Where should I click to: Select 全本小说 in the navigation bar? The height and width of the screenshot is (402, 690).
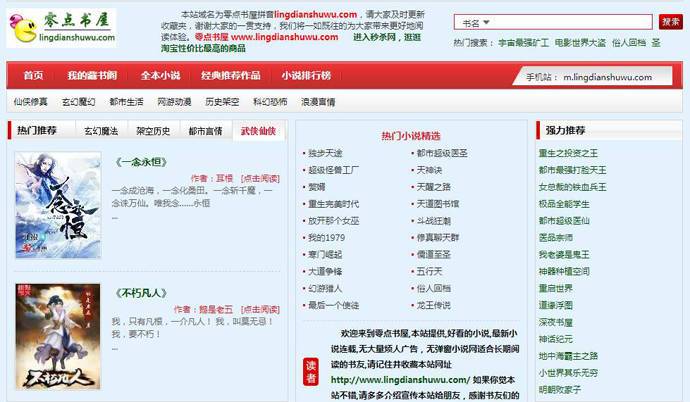point(160,76)
